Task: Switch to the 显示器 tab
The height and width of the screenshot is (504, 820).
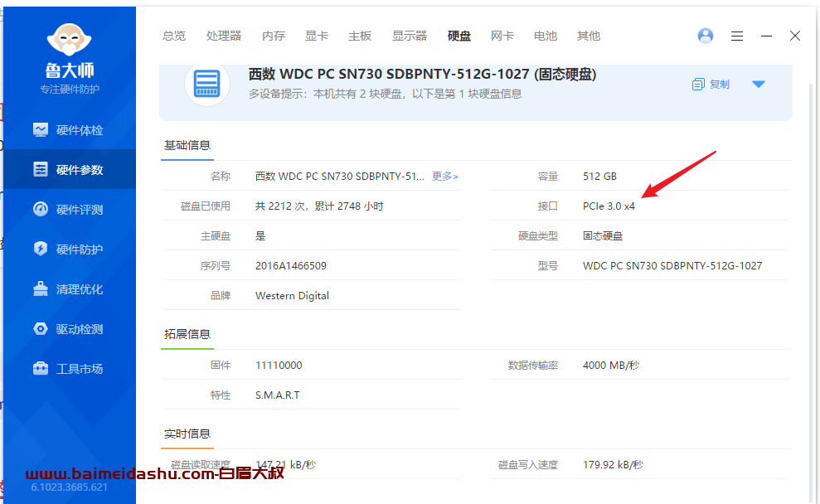Action: click(410, 36)
